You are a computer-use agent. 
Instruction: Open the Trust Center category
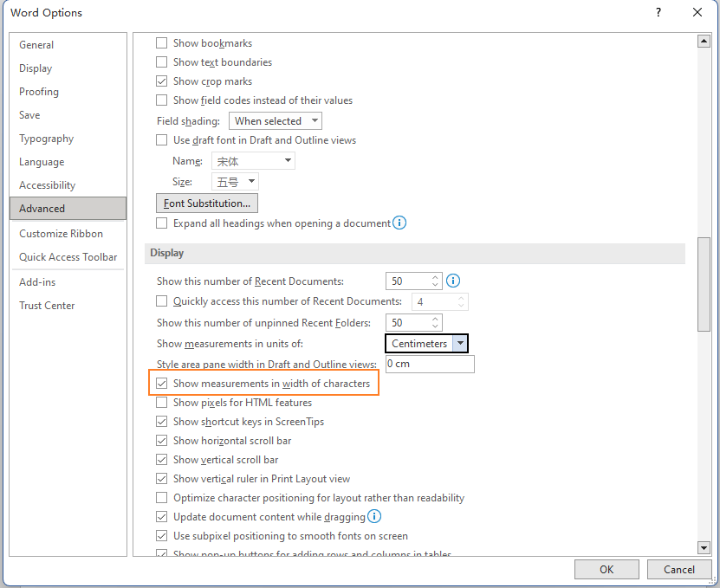(68, 306)
